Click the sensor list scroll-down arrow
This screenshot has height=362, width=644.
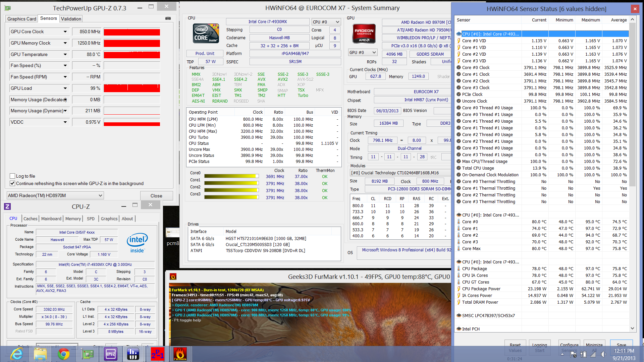click(x=632, y=328)
